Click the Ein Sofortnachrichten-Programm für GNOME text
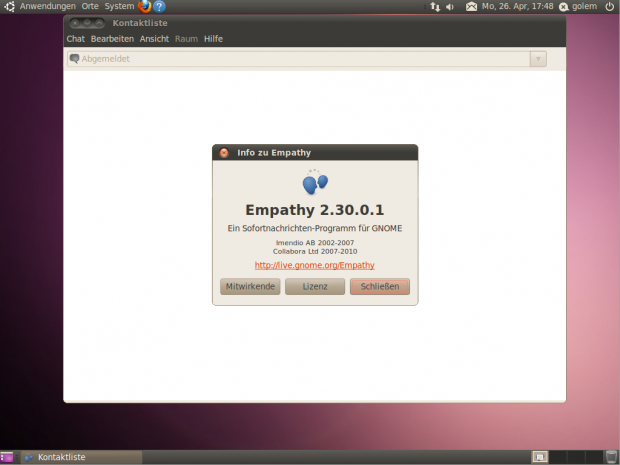The width and height of the screenshot is (620, 465). [315, 228]
